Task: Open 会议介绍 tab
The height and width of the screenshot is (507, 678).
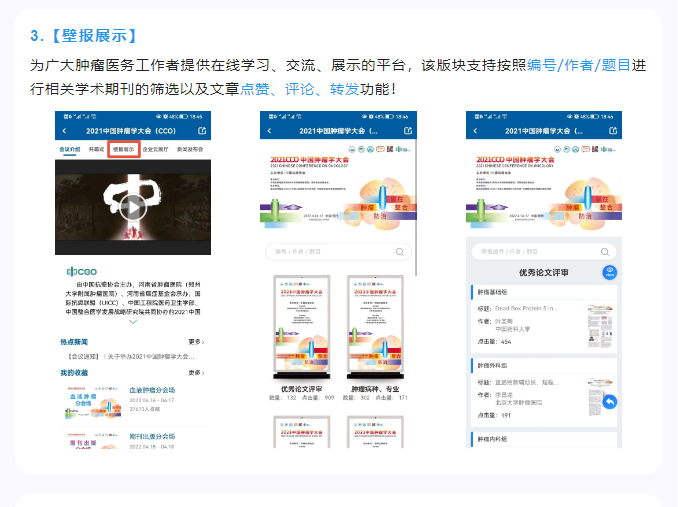Action: (x=70, y=149)
